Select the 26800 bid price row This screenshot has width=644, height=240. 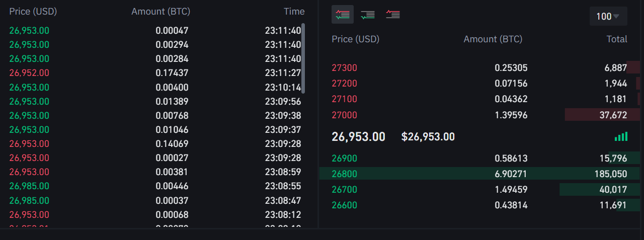tap(344, 174)
